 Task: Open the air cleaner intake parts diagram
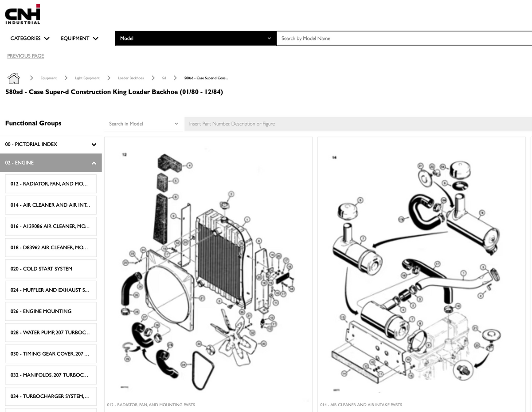tap(421, 271)
